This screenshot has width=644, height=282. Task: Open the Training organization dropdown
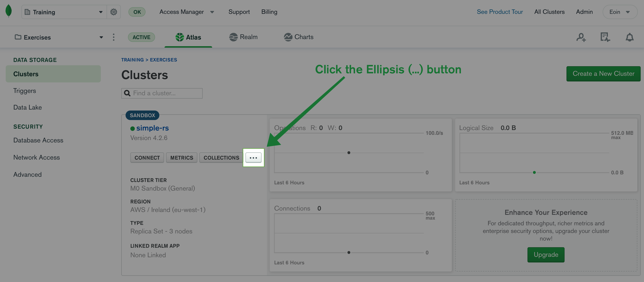tap(64, 12)
